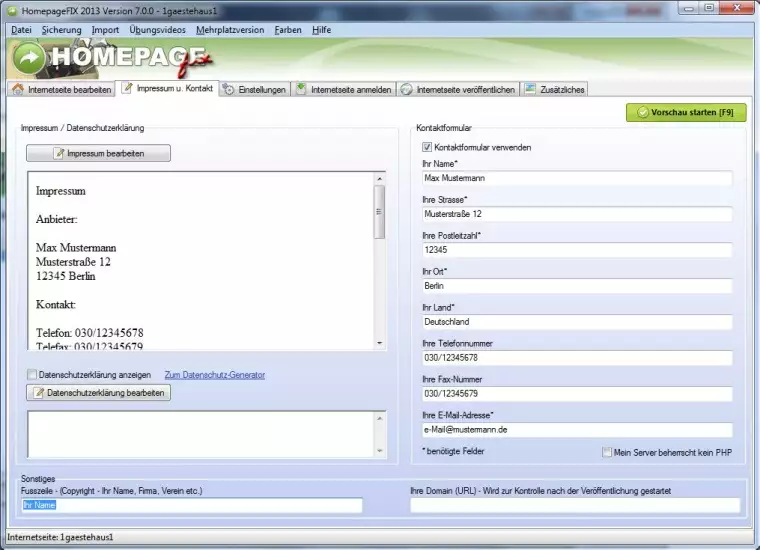Click the Ihre Strasse input field
Image resolution: width=760 pixels, height=550 pixels.
coord(577,214)
